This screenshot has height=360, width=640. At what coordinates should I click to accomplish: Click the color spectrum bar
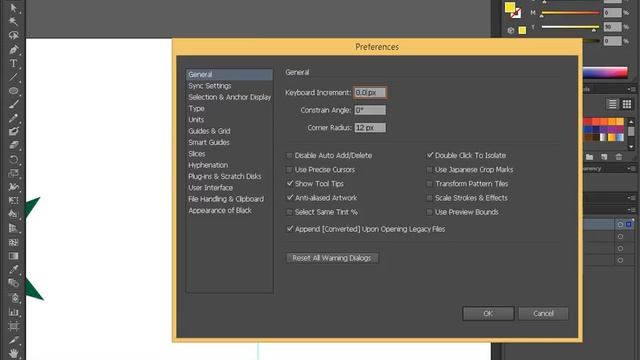click(x=605, y=73)
